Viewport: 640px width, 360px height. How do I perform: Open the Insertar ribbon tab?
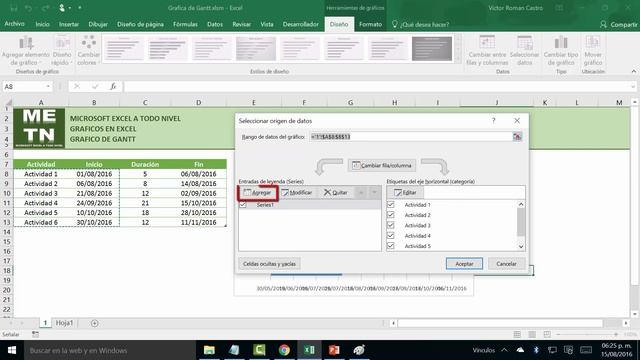69,24
